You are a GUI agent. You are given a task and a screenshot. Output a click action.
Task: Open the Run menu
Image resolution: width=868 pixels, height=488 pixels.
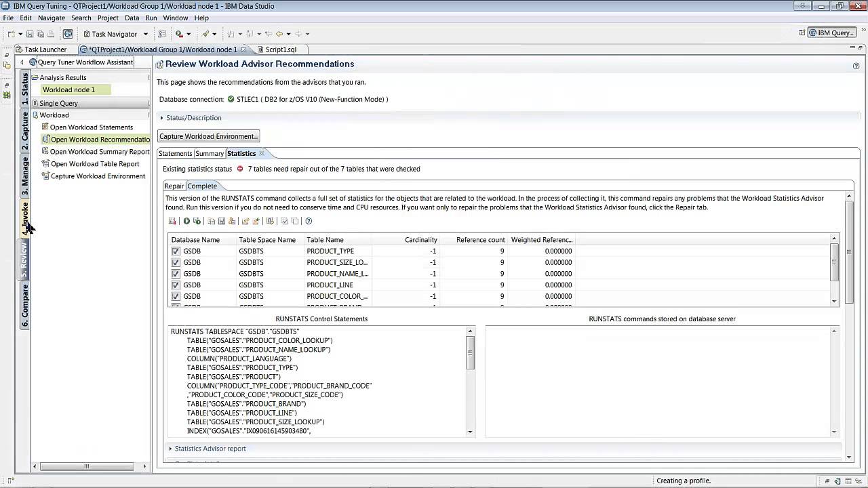(151, 18)
